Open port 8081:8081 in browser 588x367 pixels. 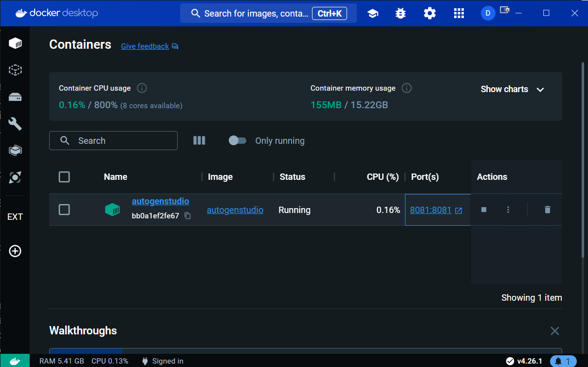click(x=431, y=210)
